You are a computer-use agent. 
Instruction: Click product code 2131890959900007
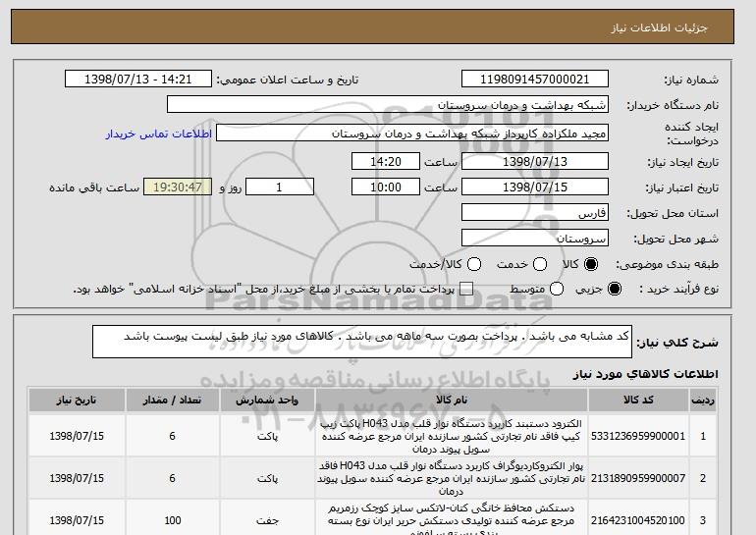click(x=638, y=479)
